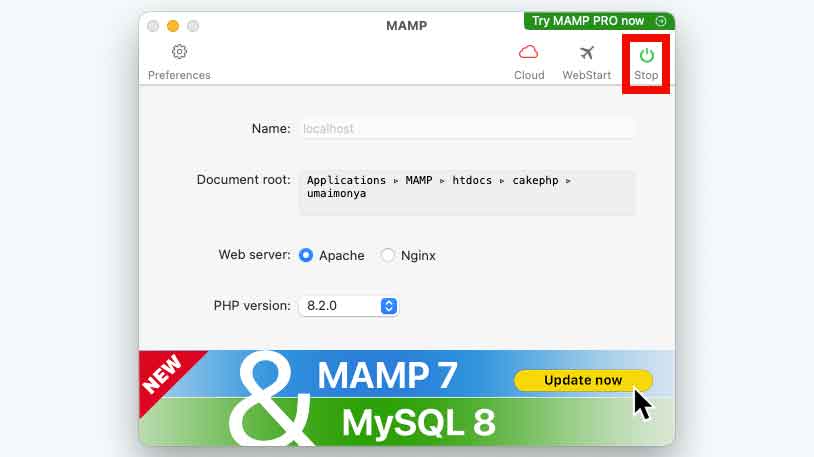Click the yellow Update now button
The image size is (814, 457).
point(583,380)
